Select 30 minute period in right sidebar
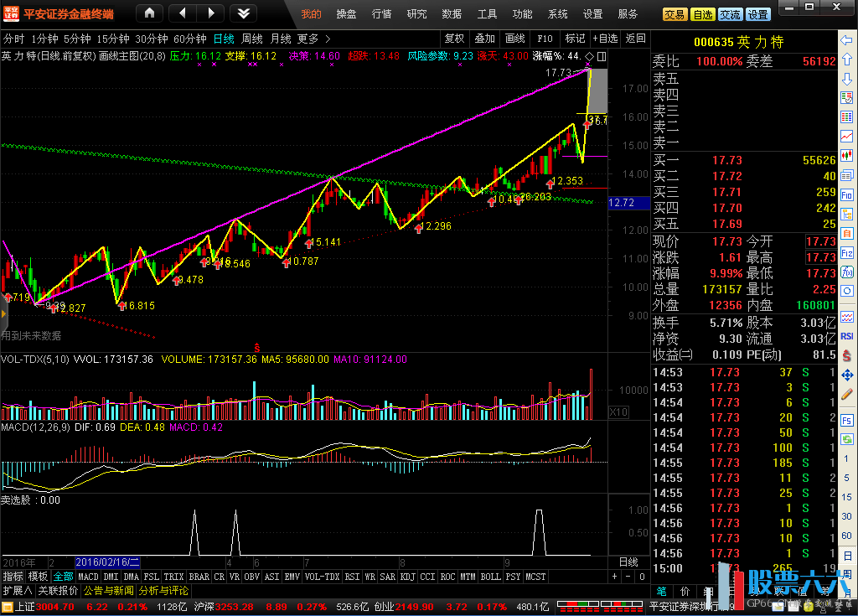 [x=846, y=516]
